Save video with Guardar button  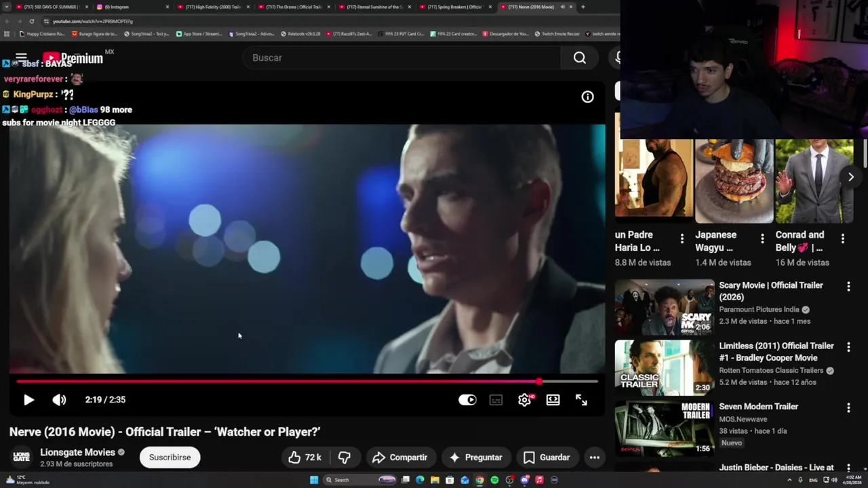[547, 457]
